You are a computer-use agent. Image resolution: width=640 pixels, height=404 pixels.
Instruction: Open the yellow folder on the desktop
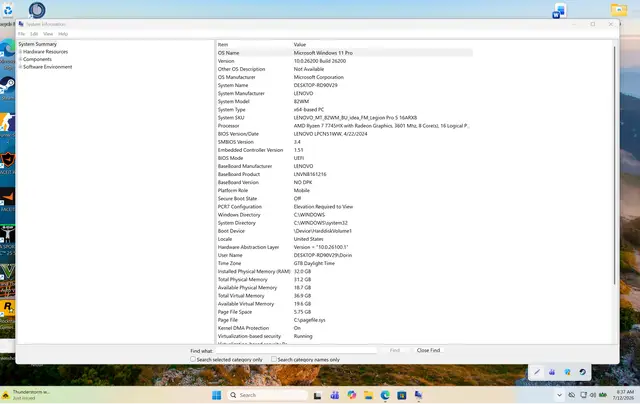point(619,10)
